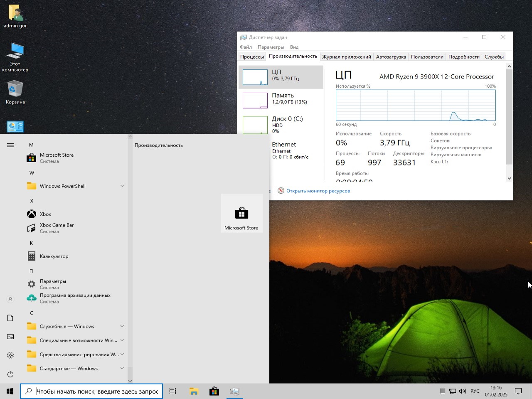Click the CPU usage graph in Task Manager

pos(416,105)
